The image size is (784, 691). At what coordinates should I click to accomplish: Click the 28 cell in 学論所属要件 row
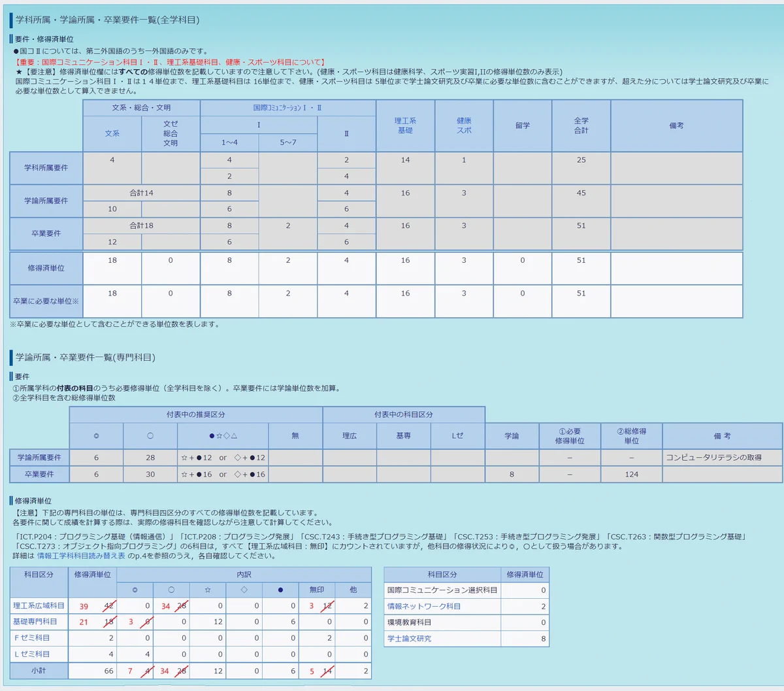(150, 458)
